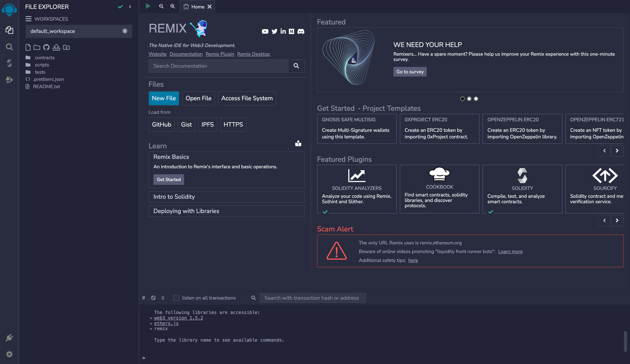Click the upload folder icon in explorer
Viewport: 630px width, 364px height.
coord(66,47)
